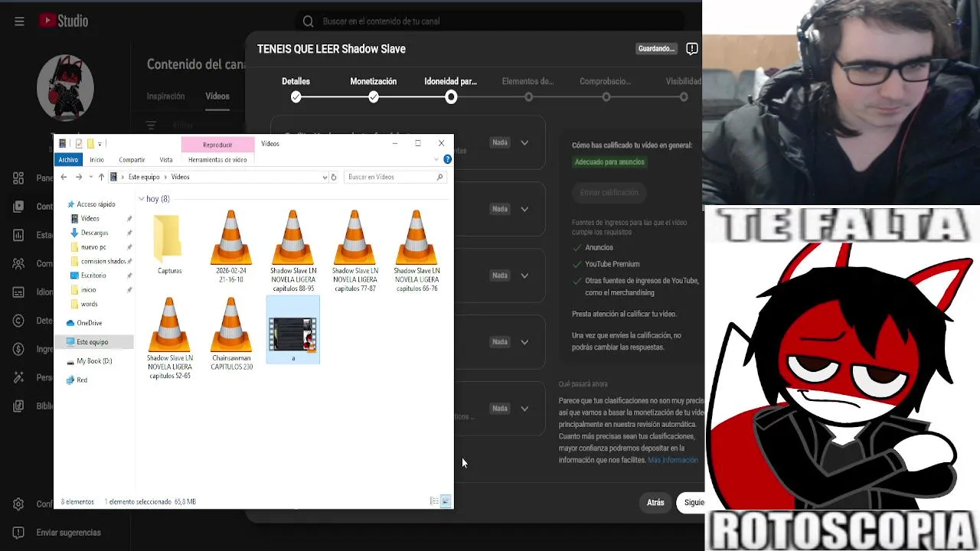Select OneDrive in navigation pane

pyautogui.click(x=89, y=323)
